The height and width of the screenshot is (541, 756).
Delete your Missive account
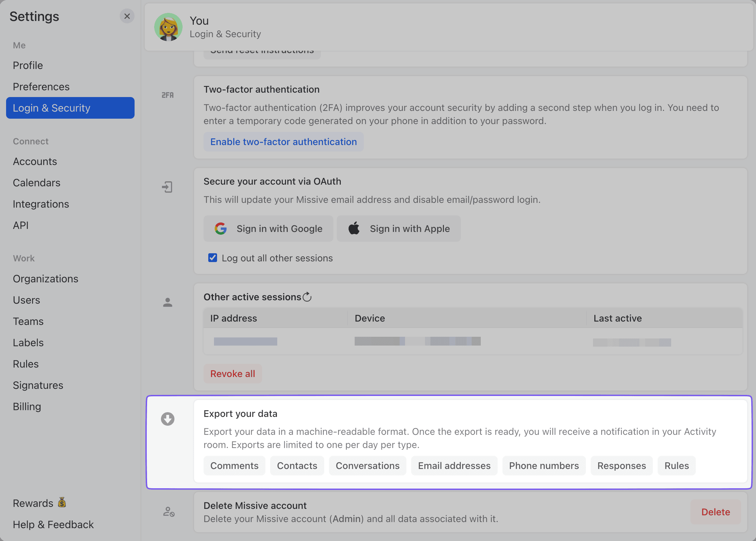point(715,512)
